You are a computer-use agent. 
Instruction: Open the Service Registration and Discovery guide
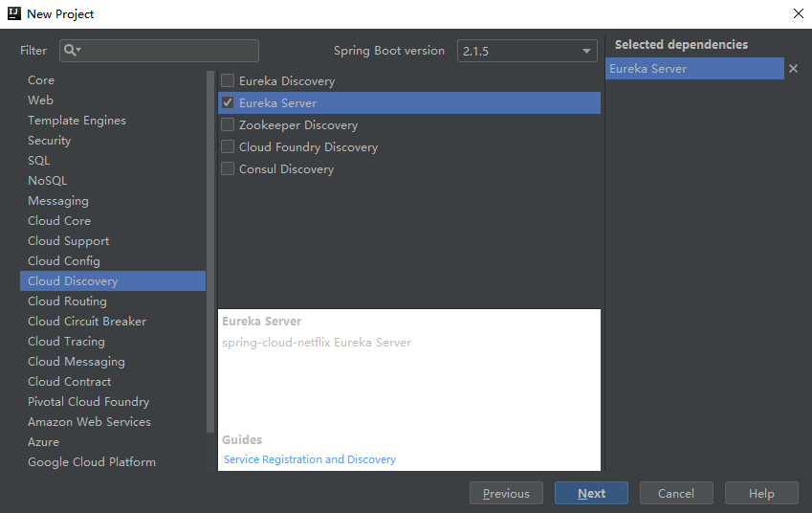pyautogui.click(x=310, y=459)
